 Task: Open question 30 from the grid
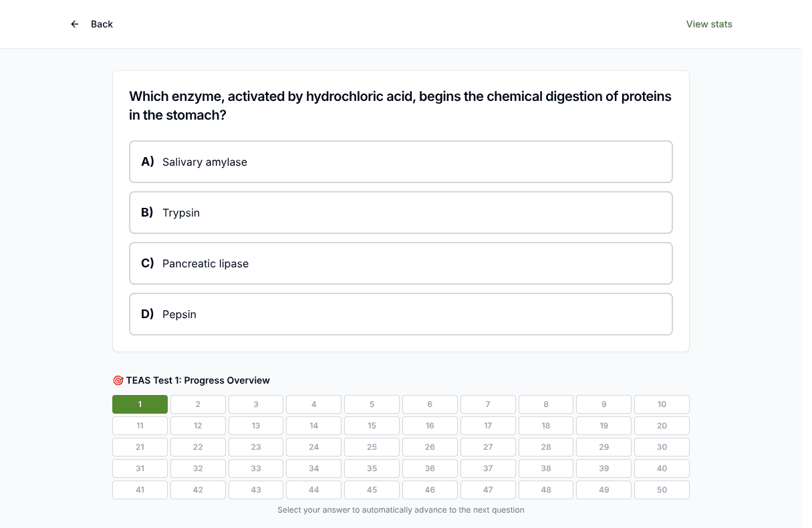tap(662, 447)
